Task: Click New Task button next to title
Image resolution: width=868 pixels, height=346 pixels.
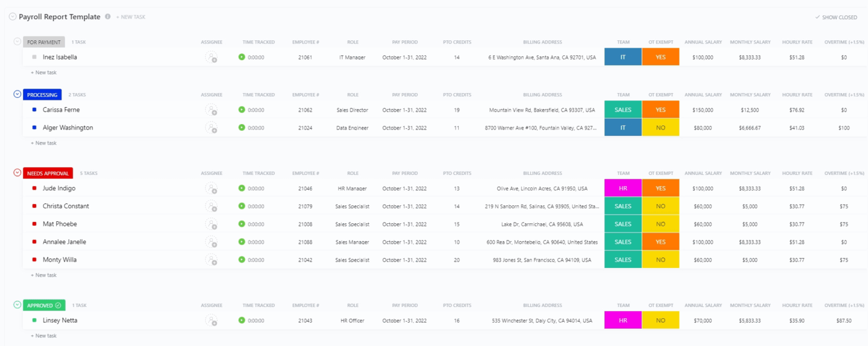Action: click(x=131, y=17)
